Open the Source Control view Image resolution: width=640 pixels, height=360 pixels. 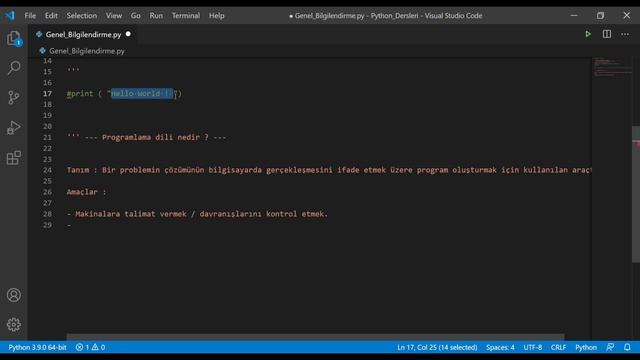[14, 97]
